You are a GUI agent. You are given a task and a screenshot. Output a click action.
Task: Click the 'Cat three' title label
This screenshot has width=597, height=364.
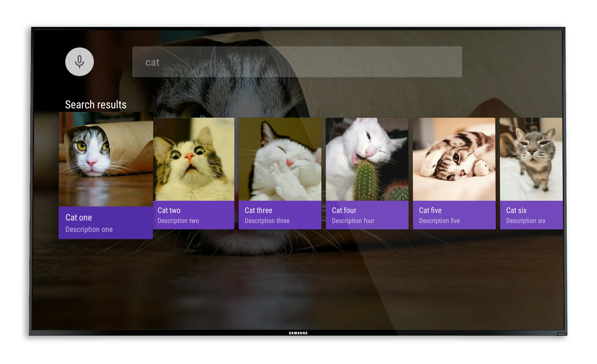pyautogui.click(x=258, y=210)
